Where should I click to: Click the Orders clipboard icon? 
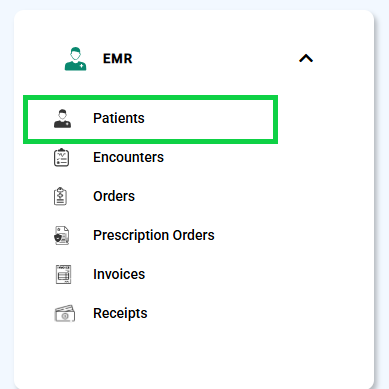click(60, 196)
